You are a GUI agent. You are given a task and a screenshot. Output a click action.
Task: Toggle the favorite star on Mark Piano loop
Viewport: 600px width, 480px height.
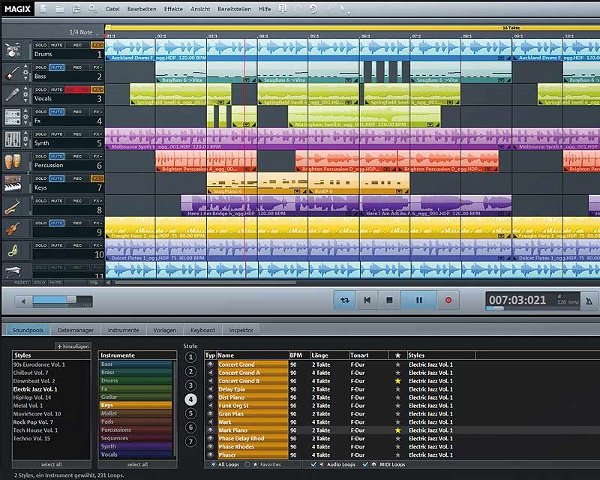pyautogui.click(x=398, y=430)
